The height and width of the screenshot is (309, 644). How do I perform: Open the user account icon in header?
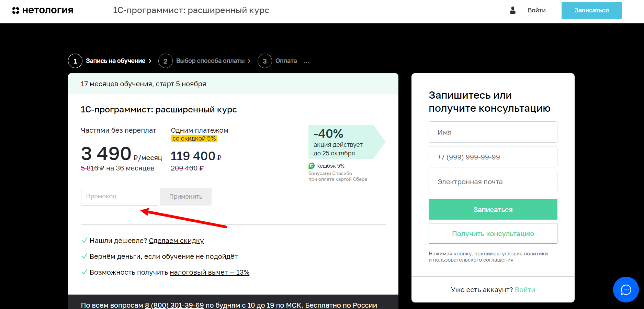pos(512,11)
